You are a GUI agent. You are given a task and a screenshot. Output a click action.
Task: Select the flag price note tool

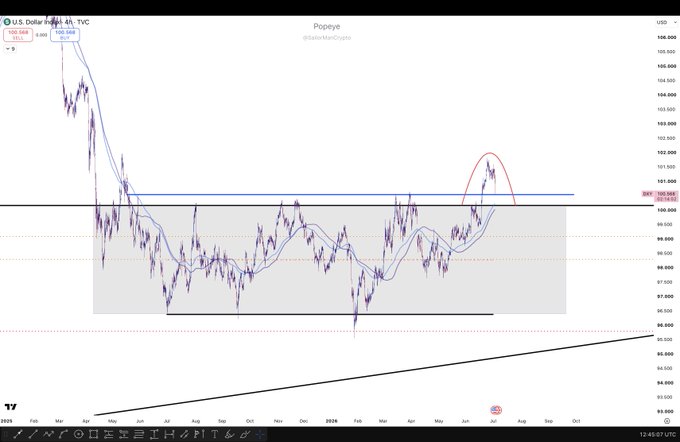(x=199, y=434)
